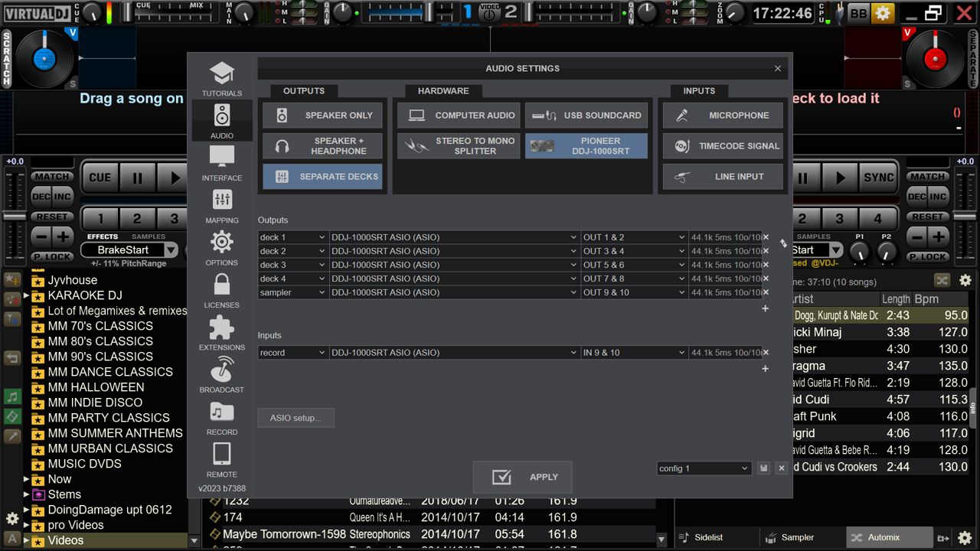Open the config 1 dropdown

[x=704, y=468]
